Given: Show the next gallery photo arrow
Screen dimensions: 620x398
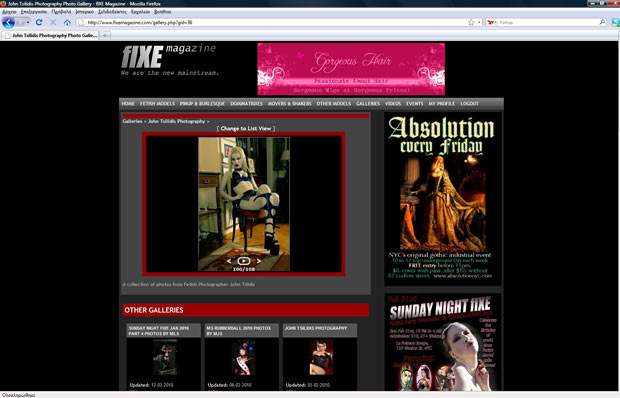Looking at the screenshot, I should (x=258, y=261).
